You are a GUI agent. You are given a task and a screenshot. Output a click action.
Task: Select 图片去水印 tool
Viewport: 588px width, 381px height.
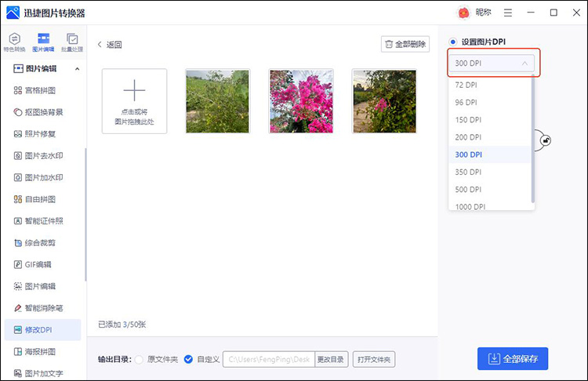click(x=38, y=156)
